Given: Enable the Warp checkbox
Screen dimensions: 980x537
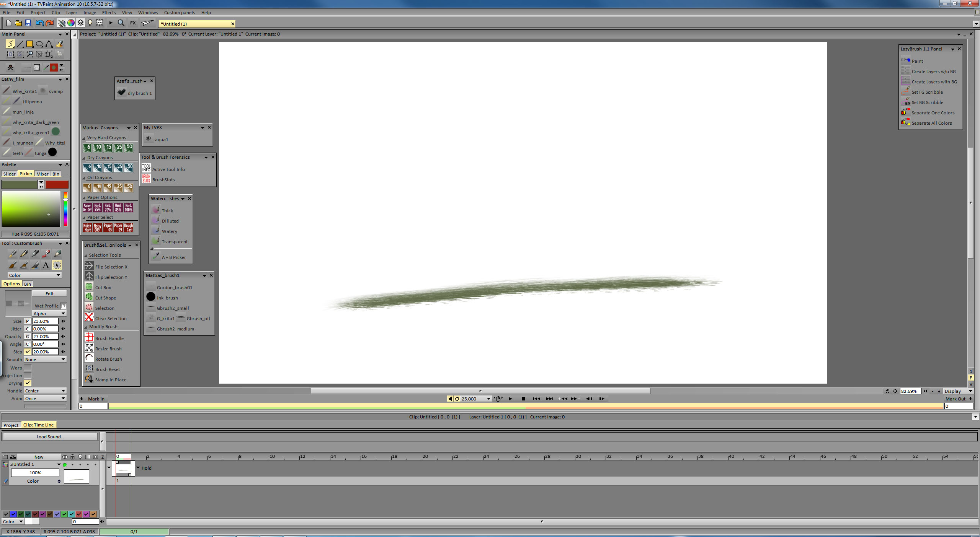Looking at the screenshot, I should pos(28,368).
